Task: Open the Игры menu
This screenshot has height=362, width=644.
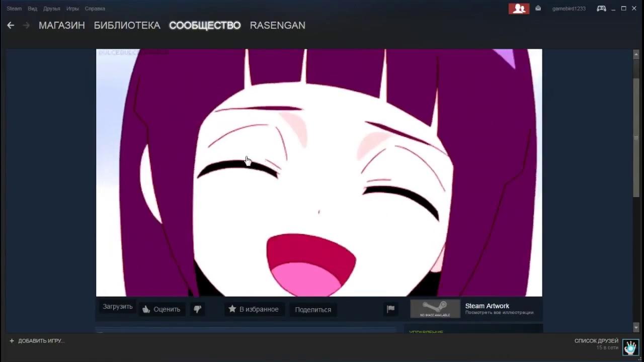Action: tap(72, 9)
